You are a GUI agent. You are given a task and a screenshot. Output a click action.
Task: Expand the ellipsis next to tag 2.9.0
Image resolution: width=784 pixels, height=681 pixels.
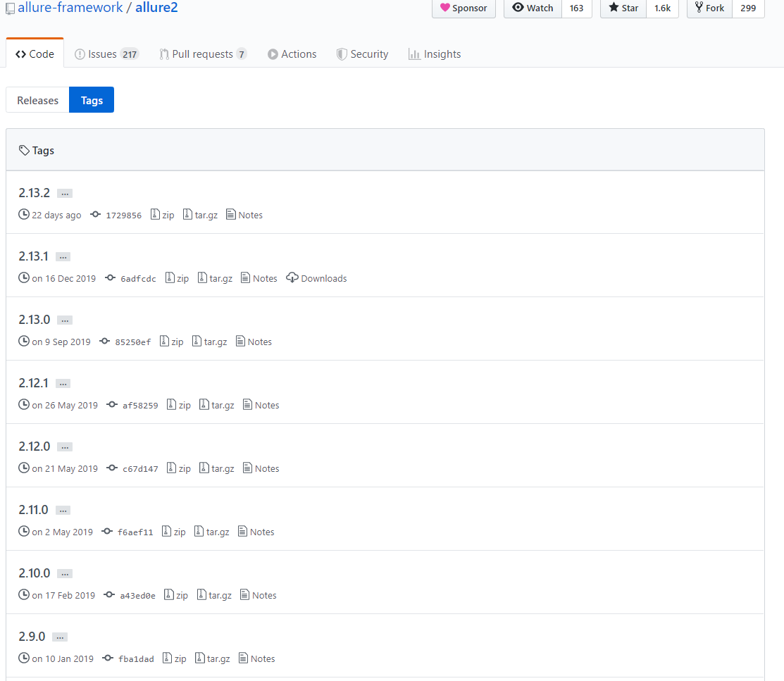click(60, 638)
